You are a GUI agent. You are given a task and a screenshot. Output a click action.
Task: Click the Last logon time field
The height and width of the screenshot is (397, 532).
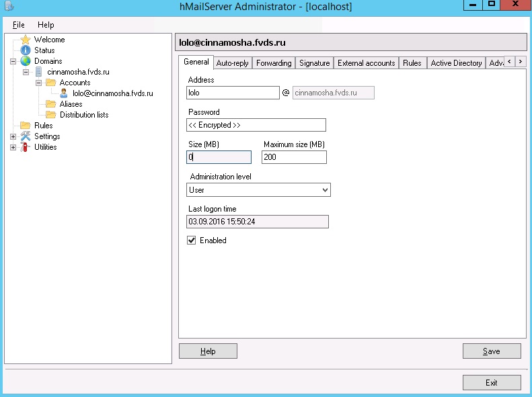point(258,222)
